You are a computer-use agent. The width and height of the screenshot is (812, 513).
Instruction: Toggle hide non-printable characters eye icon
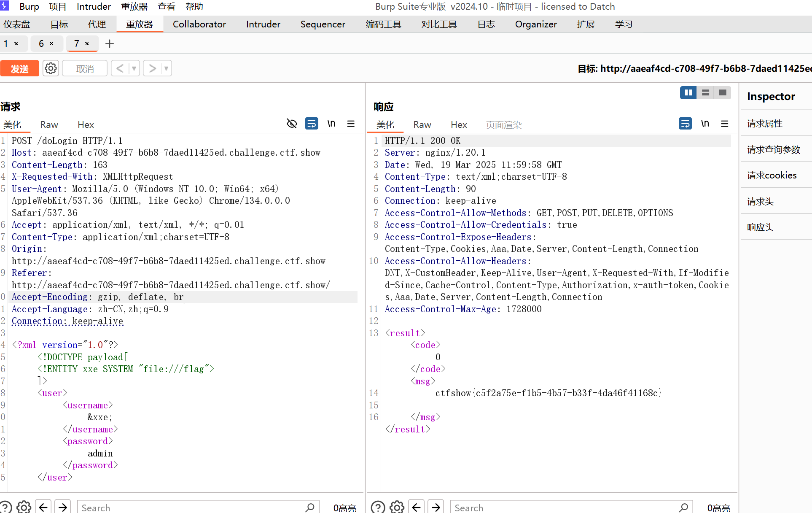292,124
